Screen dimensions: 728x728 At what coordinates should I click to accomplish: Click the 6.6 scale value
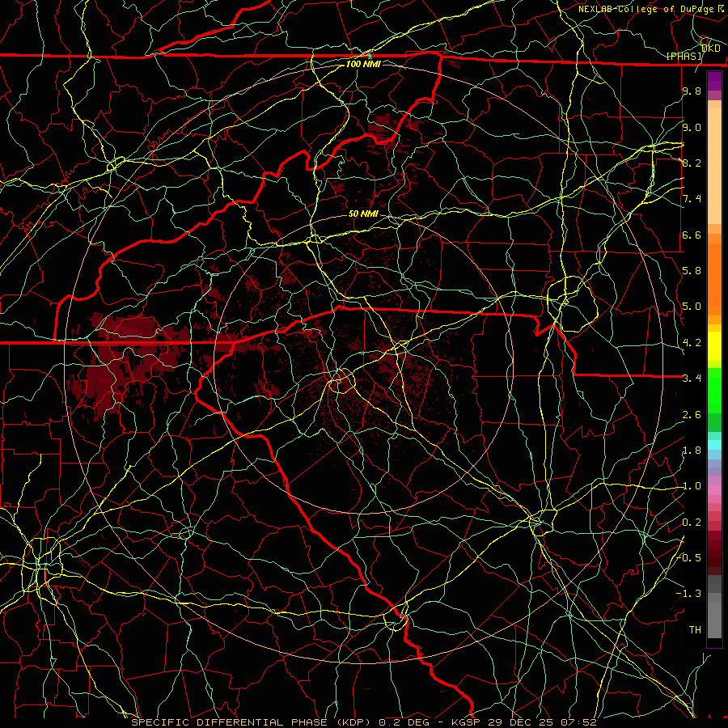click(x=692, y=235)
